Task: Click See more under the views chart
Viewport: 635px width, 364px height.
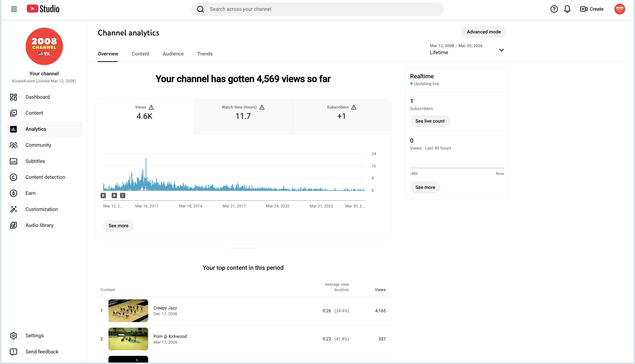Action: [x=118, y=226]
